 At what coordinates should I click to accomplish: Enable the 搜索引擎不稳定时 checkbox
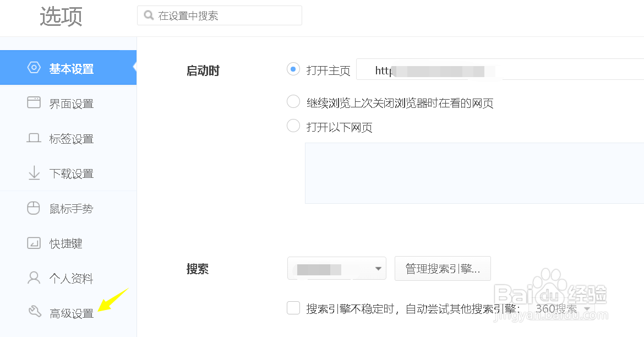tap(293, 307)
